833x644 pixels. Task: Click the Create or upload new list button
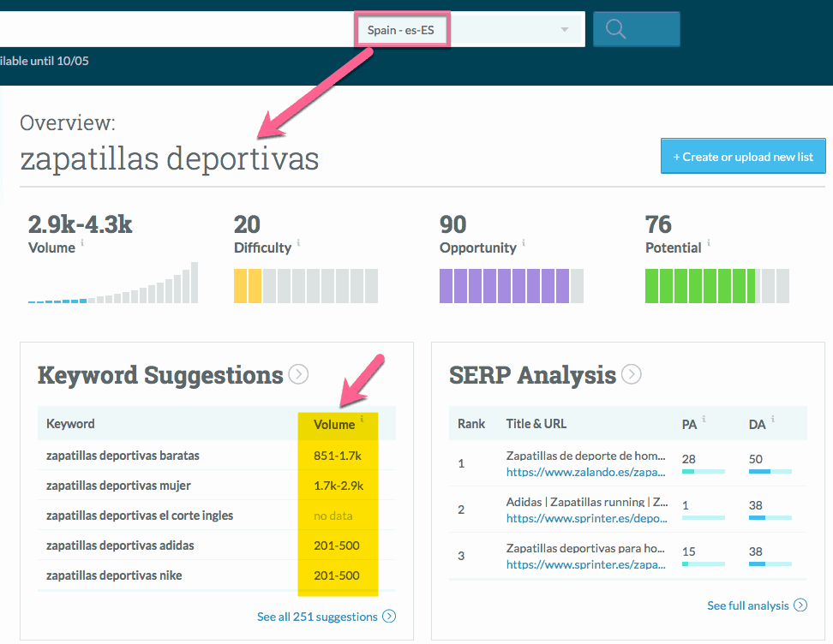tap(742, 156)
